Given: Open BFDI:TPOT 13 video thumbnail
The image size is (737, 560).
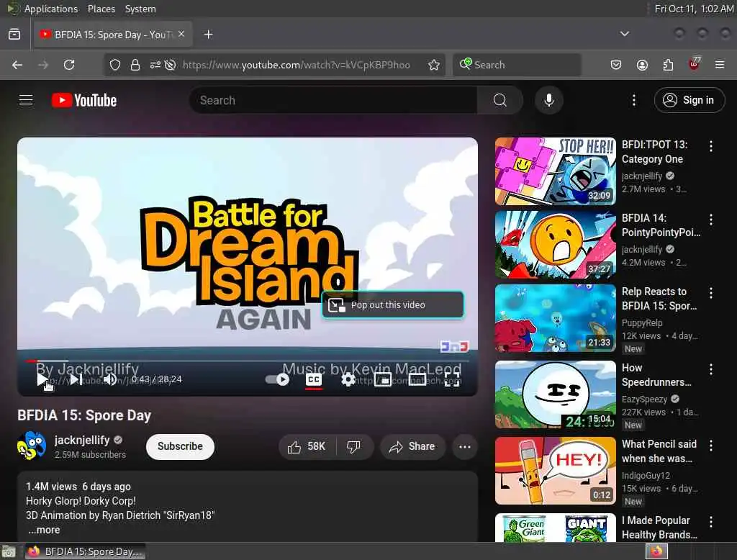Looking at the screenshot, I should click(x=555, y=171).
